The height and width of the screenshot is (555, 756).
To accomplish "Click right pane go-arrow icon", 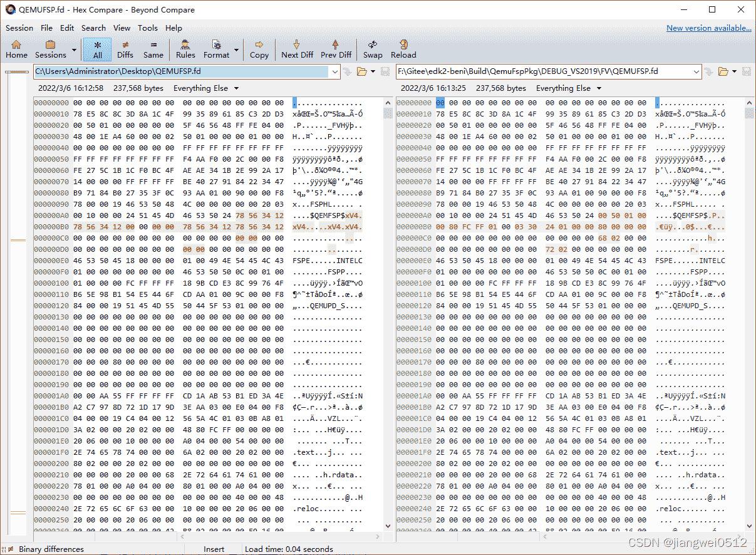I will (x=708, y=71).
